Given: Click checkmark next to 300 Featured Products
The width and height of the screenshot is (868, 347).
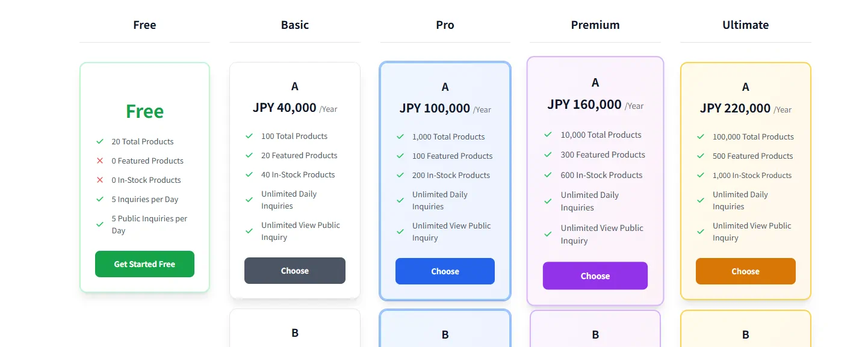Looking at the screenshot, I should (548, 155).
